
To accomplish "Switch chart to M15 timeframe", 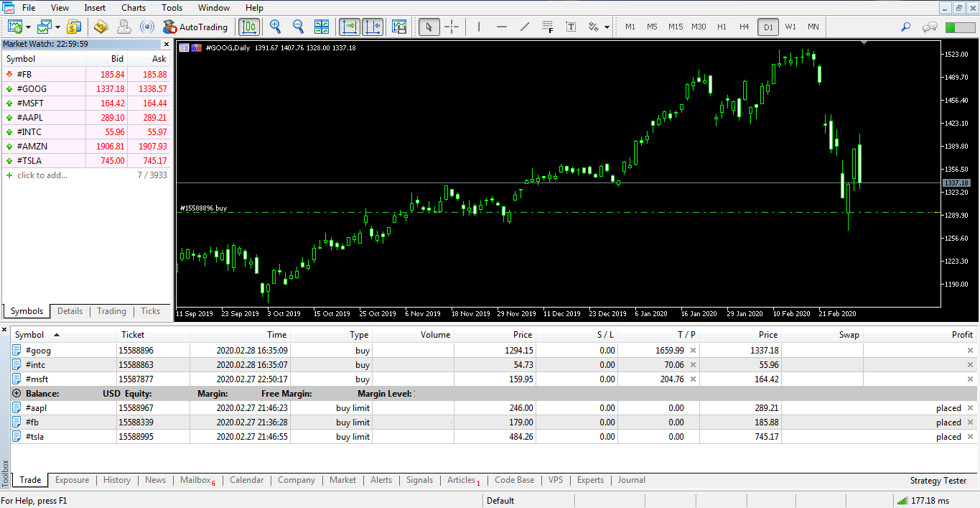I will coord(676,27).
